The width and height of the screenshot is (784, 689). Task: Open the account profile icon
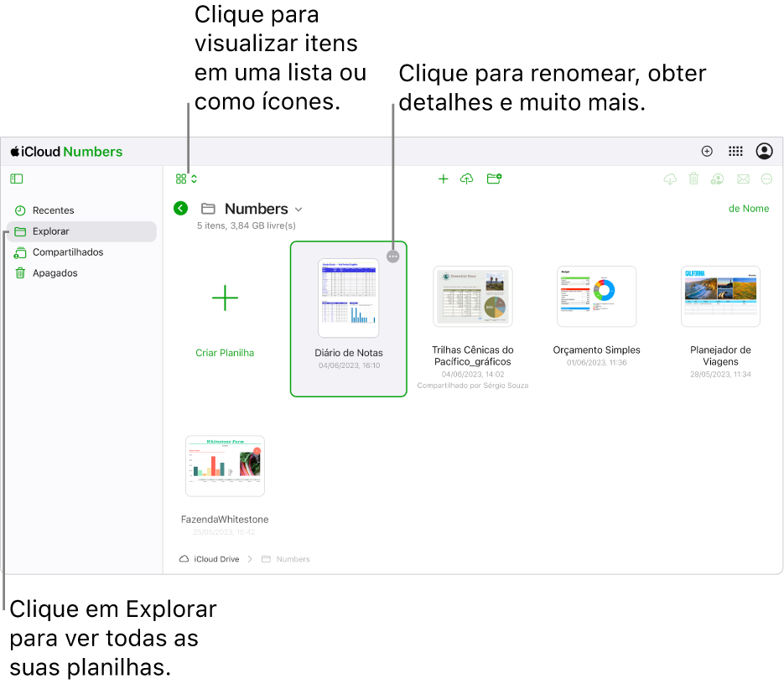764,151
